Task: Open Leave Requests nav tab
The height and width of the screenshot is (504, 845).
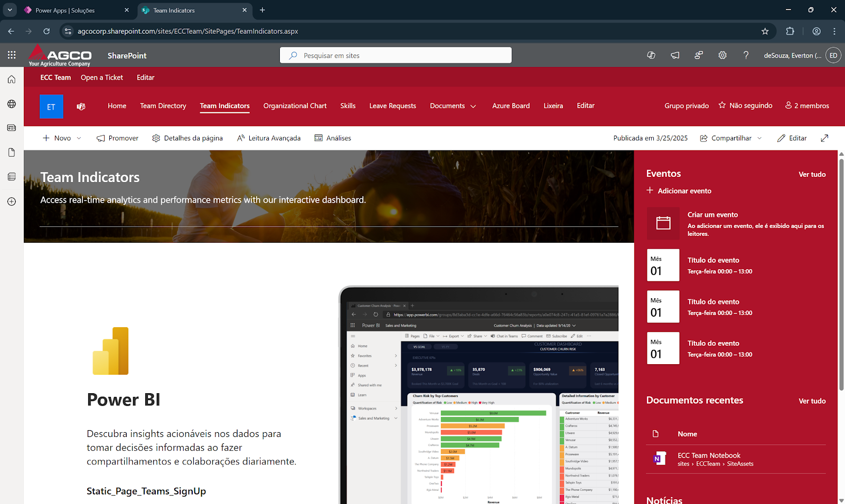Action: click(392, 106)
